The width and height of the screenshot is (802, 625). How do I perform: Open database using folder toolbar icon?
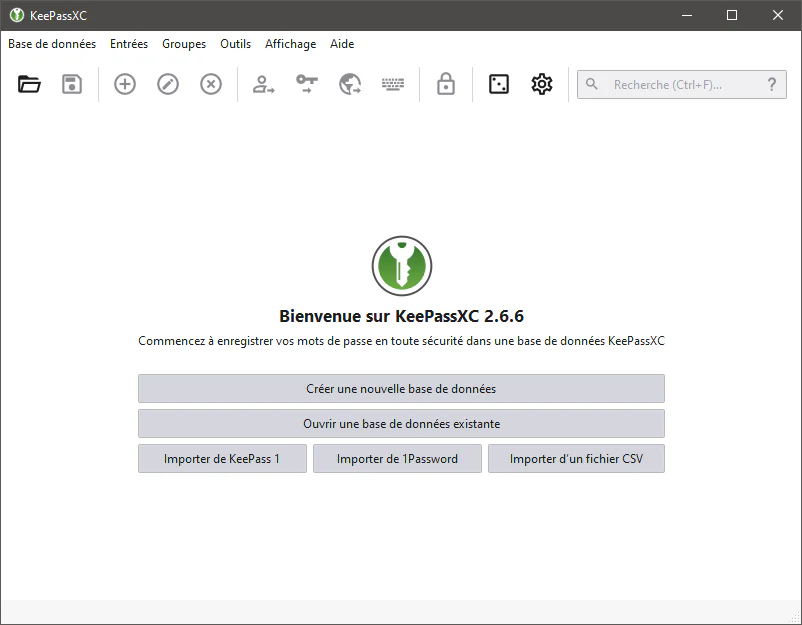pyautogui.click(x=29, y=84)
